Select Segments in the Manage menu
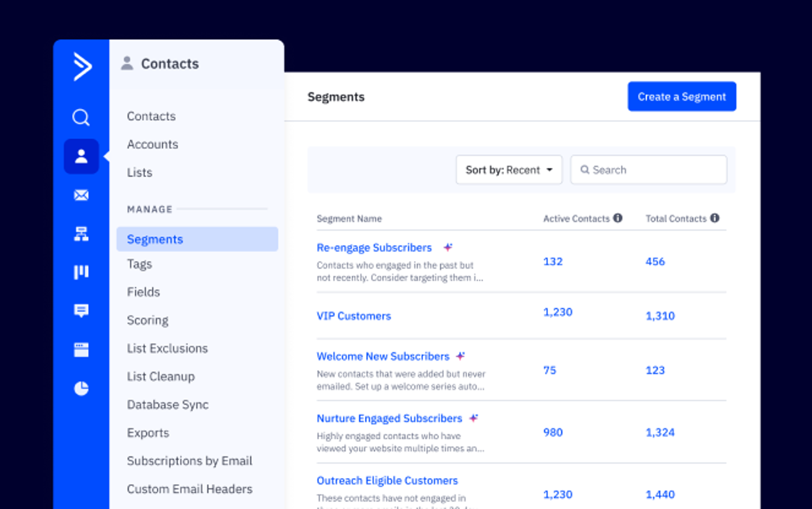Image resolution: width=812 pixels, height=509 pixels. (x=155, y=239)
